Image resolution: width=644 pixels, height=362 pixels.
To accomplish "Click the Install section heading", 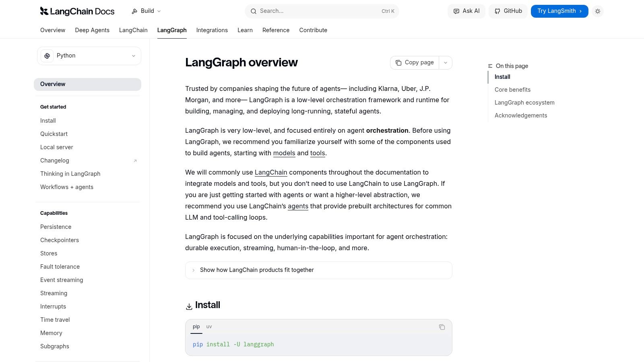I will pyautogui.click(x=208, y=305).
